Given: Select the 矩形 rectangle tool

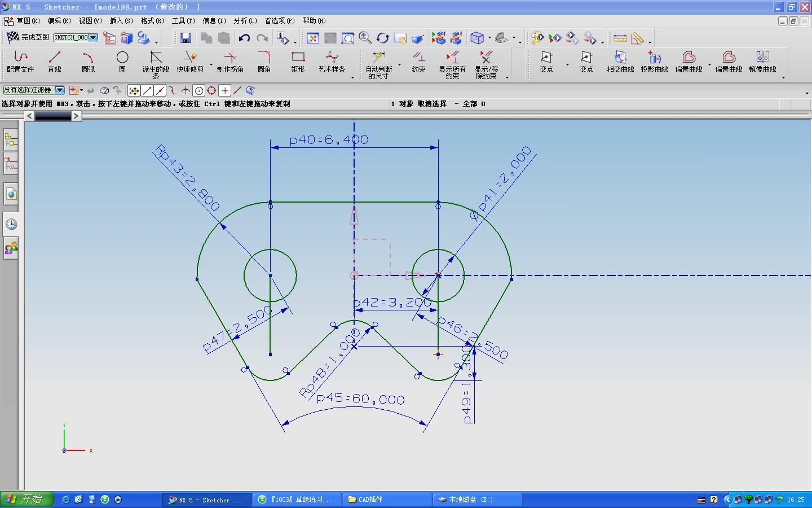Looking at the screenshot, I should (298, 62).
